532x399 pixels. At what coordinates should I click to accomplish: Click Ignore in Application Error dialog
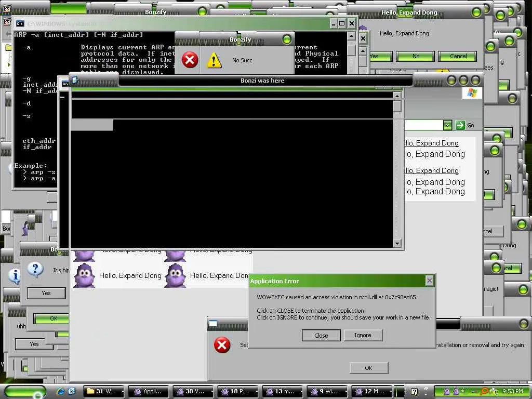pos(363,335)
